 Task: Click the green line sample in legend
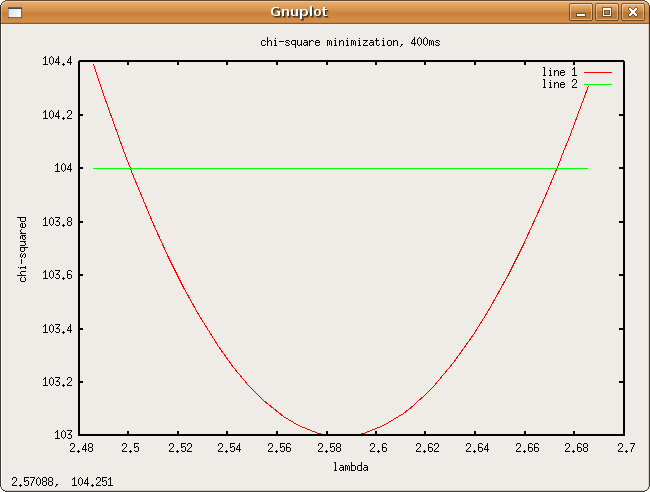point(598,85)
